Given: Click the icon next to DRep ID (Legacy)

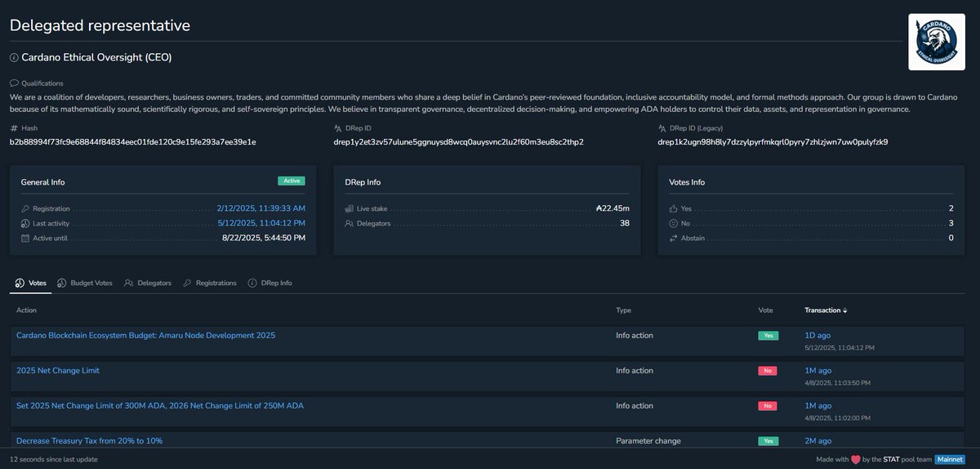Looking at the screenshot, I should 662,128.
